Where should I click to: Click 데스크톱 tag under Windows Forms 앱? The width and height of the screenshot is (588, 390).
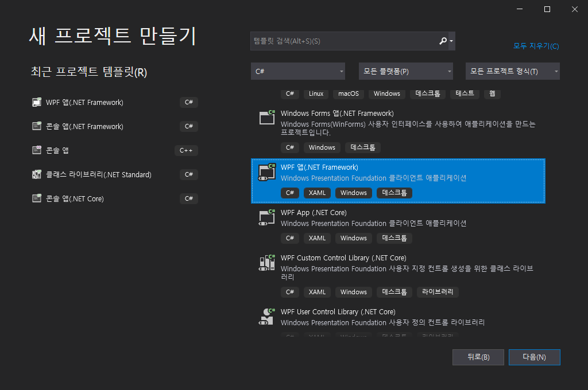click(363, 147)
